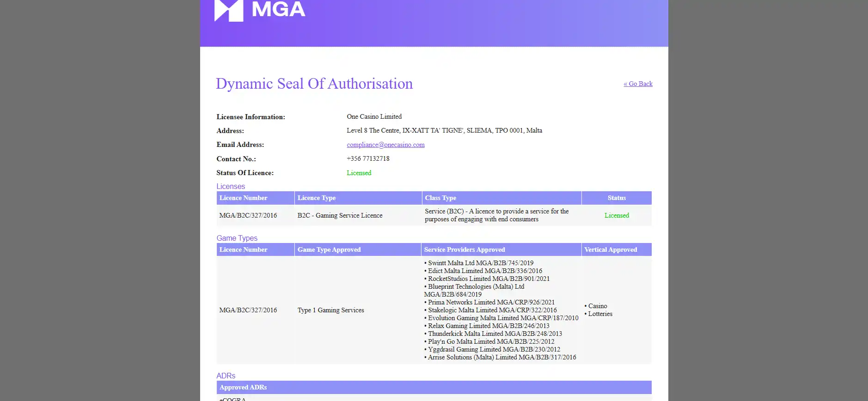Select the Dynamic Seal Of Authorisation heading
The image size is (868, 401).
coord(314,84)
